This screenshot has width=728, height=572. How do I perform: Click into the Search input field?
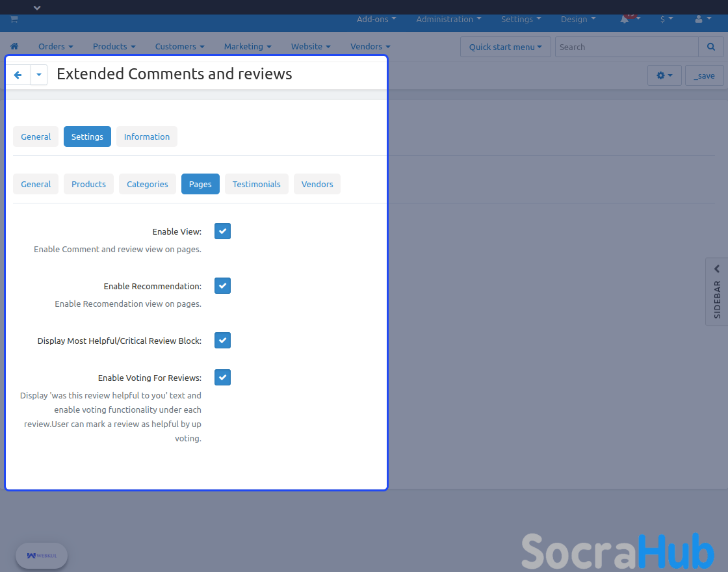pyautogui.click(x=626, y=47)
